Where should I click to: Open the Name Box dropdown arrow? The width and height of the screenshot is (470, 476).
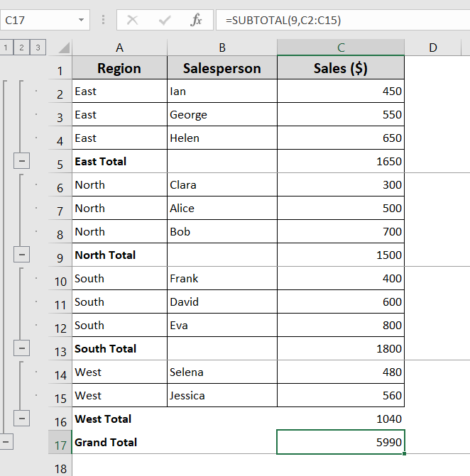coord(81,20)
